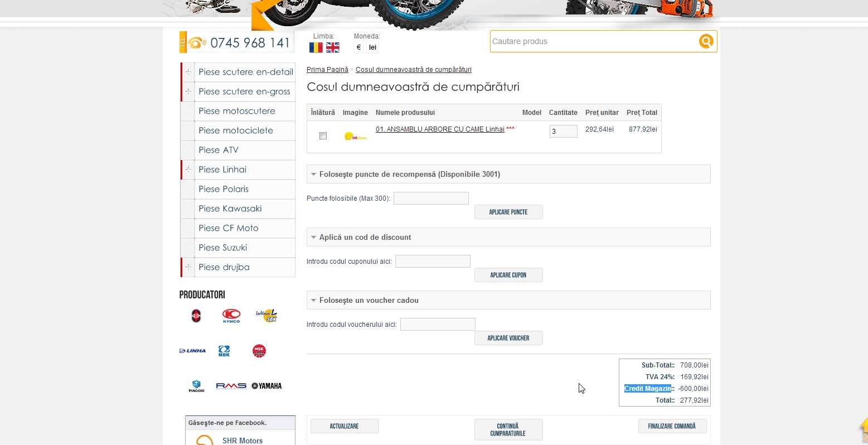This screenshot has height=445, width=868.
Task: Expand Piese scutere en-detail category
Action: click(x=188, y=72)
